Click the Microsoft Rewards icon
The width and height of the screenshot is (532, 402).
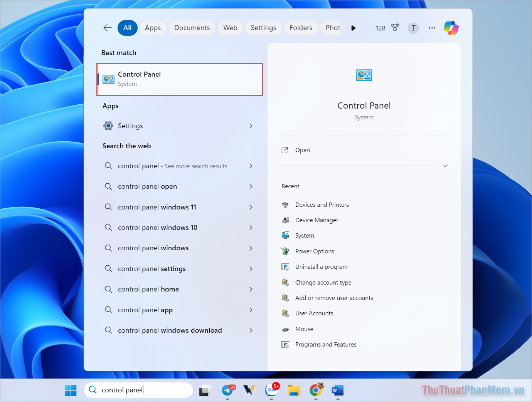[395, 28]
